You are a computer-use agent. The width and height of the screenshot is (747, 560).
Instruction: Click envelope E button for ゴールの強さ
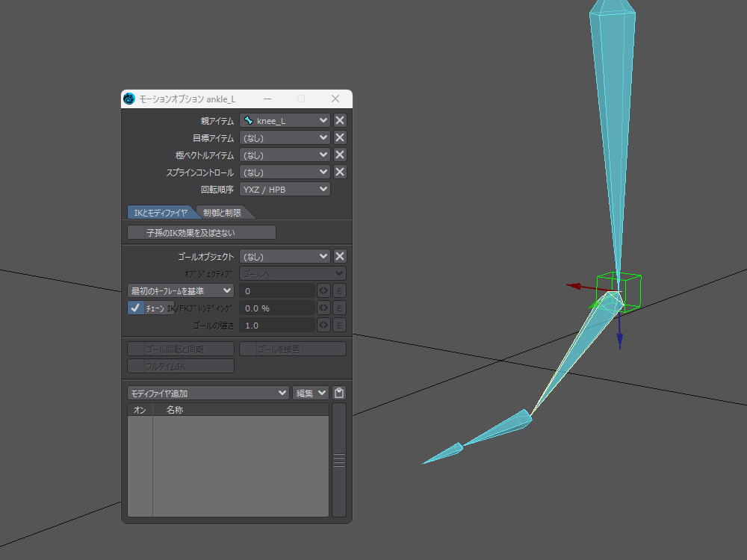pos(339,325)
